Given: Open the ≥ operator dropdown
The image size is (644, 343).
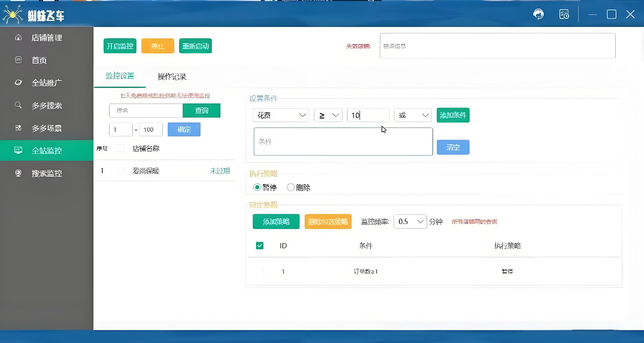Looking at the screenshot, I should click(328, 115).
